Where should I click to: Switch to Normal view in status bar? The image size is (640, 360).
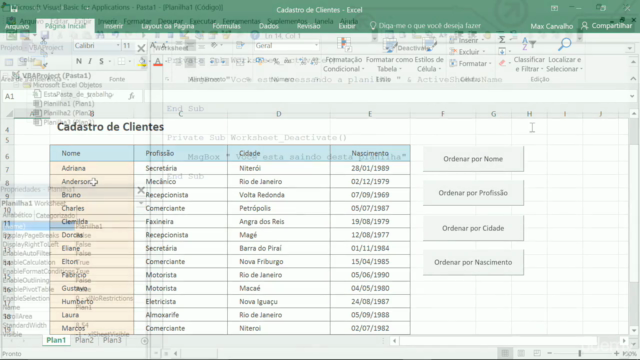pos(505,353)
